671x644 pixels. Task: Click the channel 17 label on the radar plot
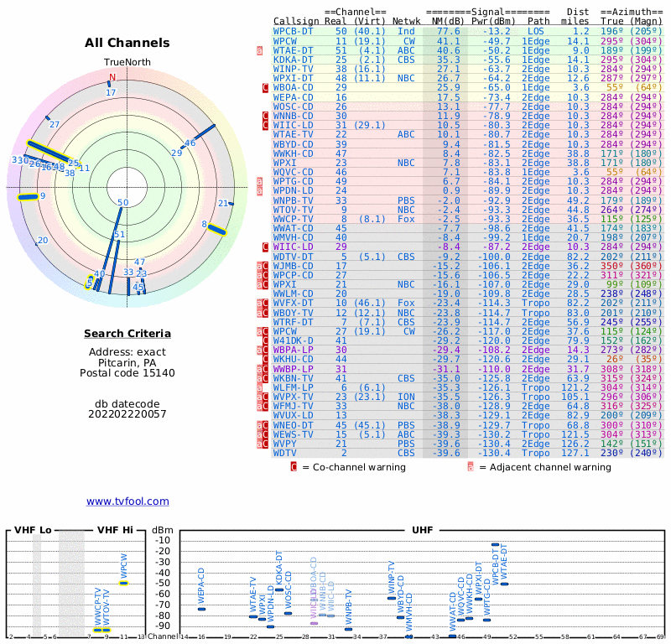(x=111, y=92)
